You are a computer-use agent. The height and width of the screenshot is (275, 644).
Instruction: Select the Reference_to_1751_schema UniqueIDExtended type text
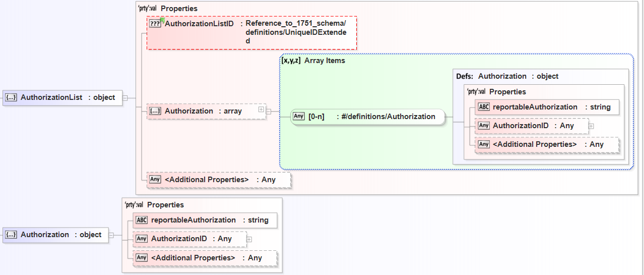click(x=296, y=32)
